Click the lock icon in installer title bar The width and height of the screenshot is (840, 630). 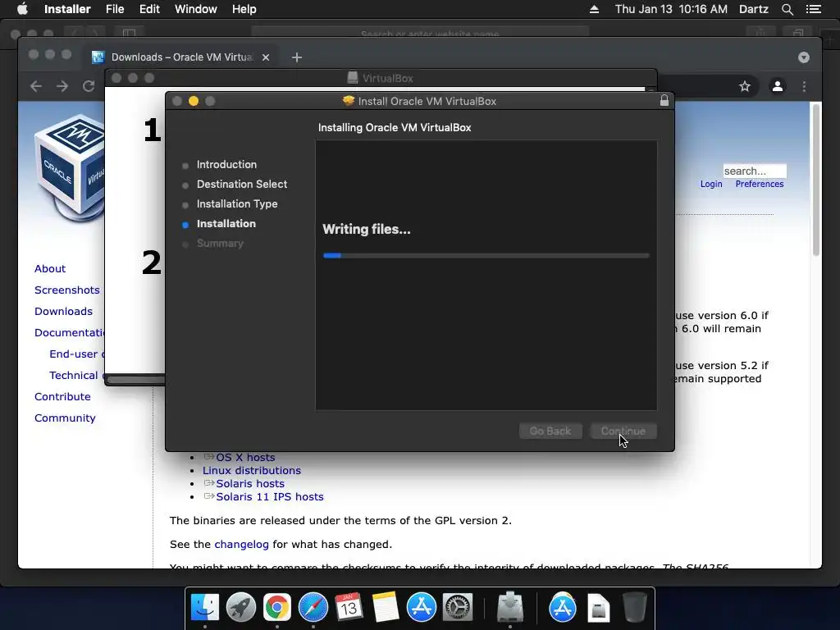point(664,101)
